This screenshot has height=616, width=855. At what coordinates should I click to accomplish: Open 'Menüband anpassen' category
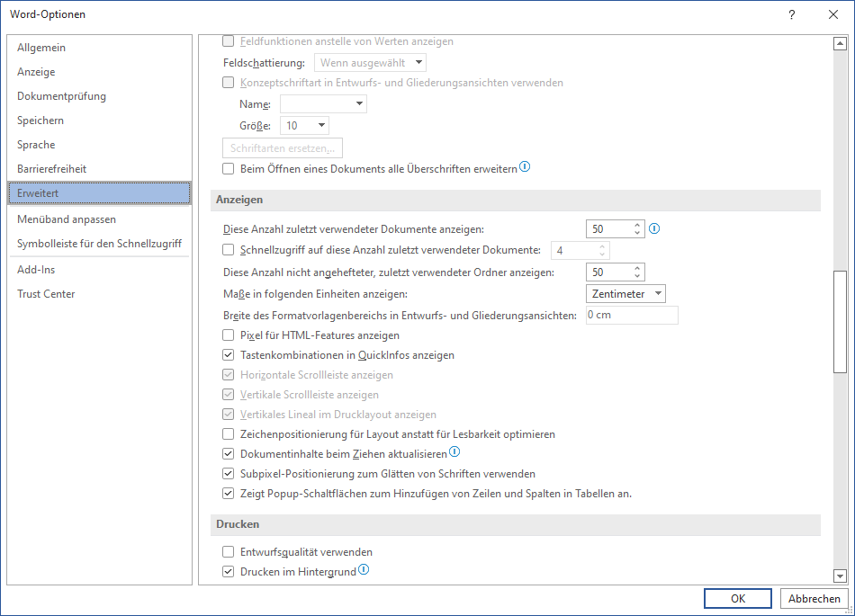pos(67,219)
